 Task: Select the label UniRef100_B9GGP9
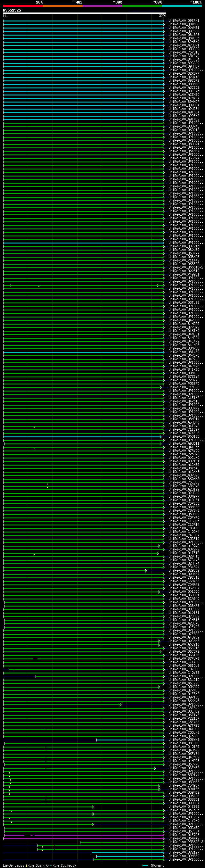tap(184, 63)
